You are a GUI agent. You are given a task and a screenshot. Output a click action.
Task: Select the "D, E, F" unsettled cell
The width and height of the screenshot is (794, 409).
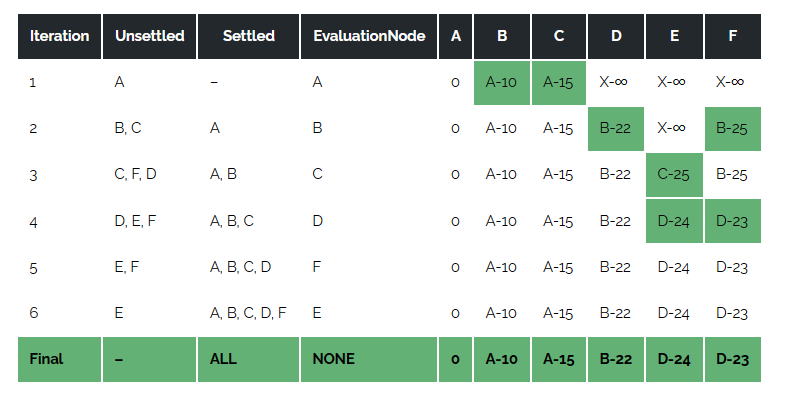[136, 221]
